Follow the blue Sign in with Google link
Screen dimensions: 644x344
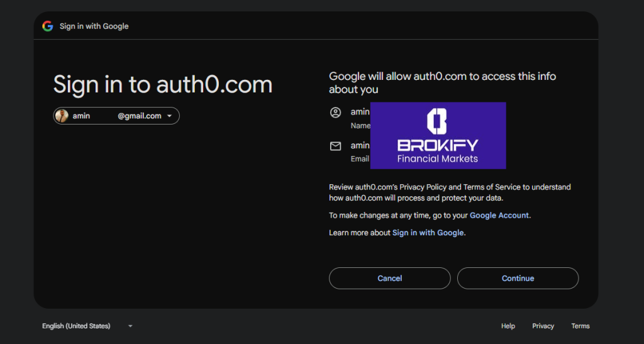pyautogui.click(x=428, y=233)
